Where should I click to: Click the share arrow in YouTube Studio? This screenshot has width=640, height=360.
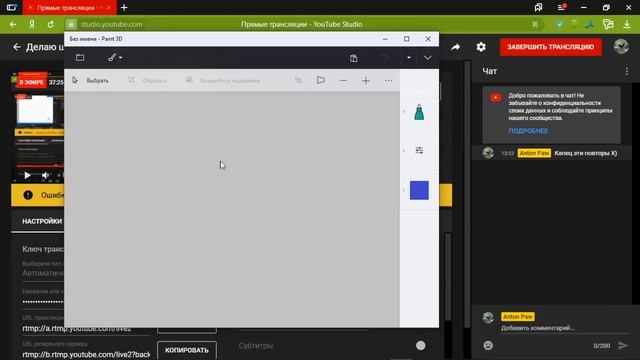click(x=456, y=47)
